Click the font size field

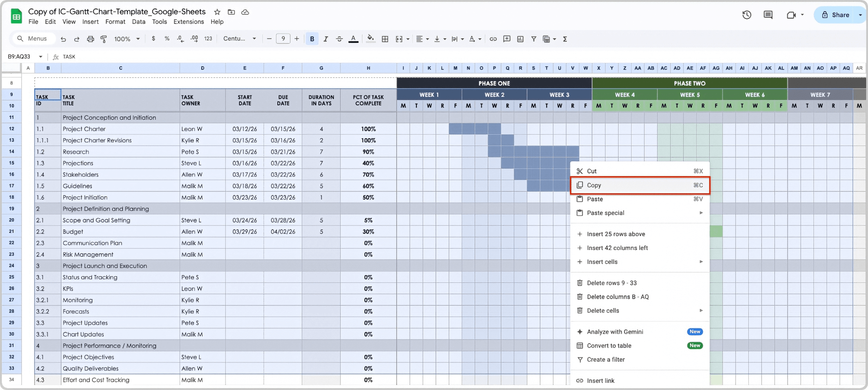click(283, 39)
